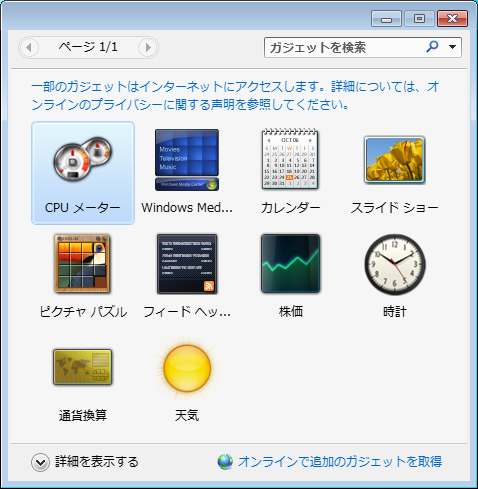Select the 株価 stock chart gadget icon

coord(290,263)
